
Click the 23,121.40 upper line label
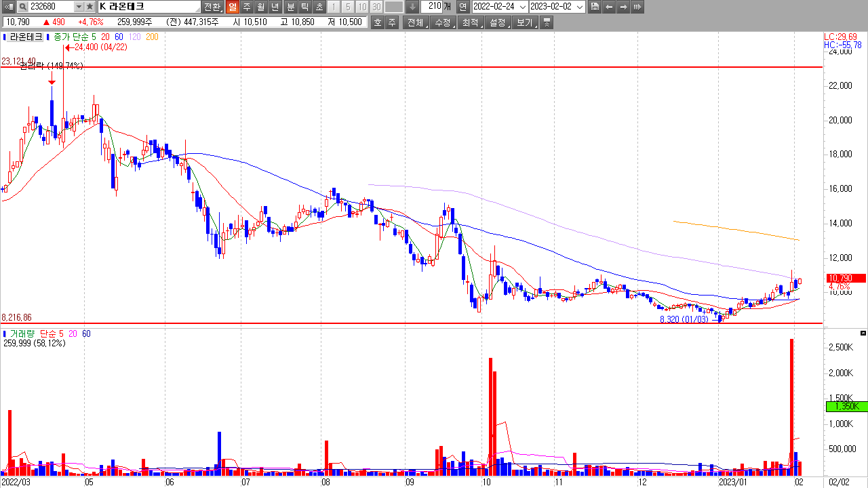(18, 61)
